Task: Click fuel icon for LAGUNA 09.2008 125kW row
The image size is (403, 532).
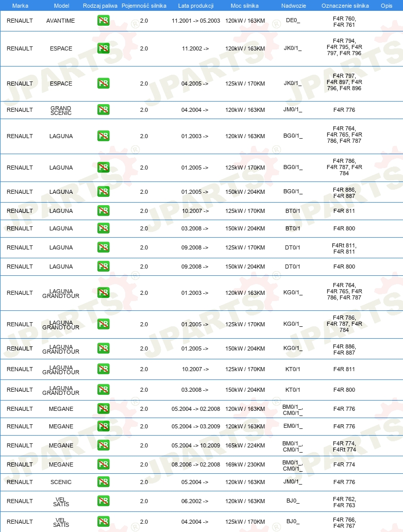Action: coord(104,247)
